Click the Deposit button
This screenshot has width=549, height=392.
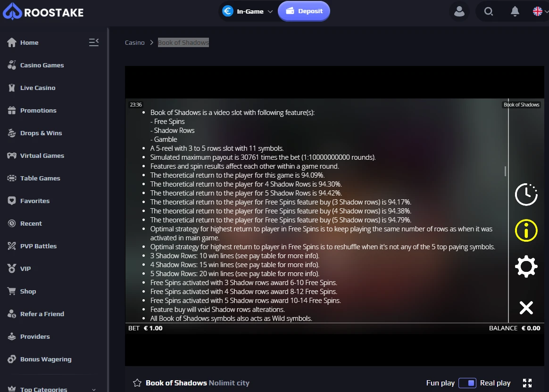click(304, 11)
